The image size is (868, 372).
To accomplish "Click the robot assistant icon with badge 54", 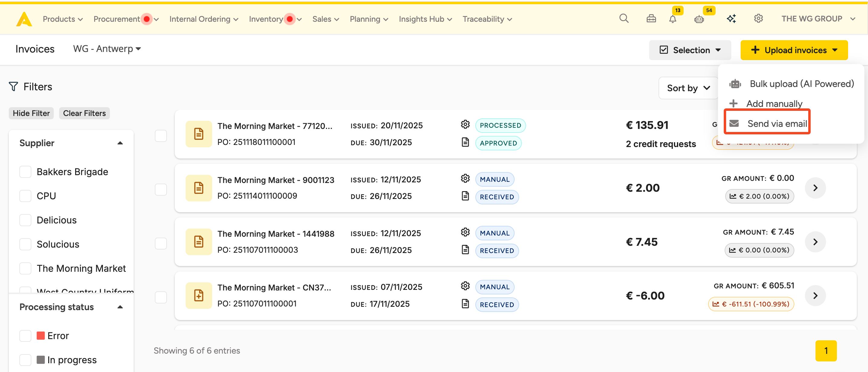I will (x=699, y=19).
